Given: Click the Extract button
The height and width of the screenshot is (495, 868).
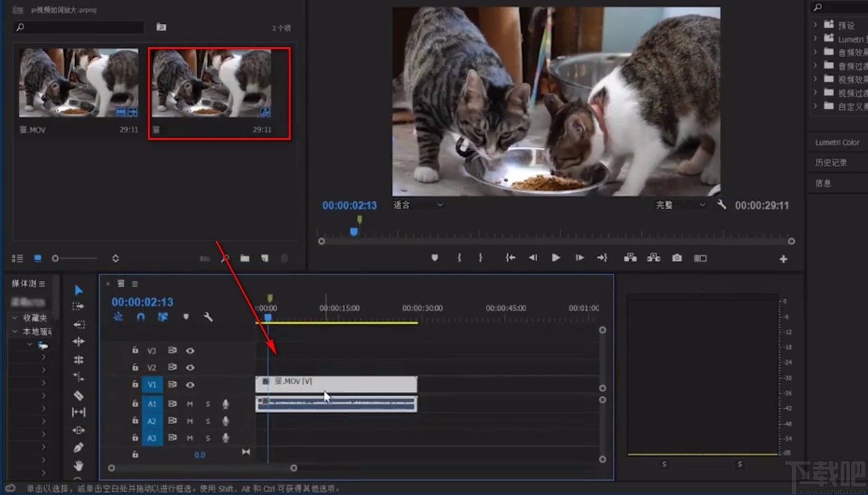Looking at the screenshot, I should coord(653,258).
